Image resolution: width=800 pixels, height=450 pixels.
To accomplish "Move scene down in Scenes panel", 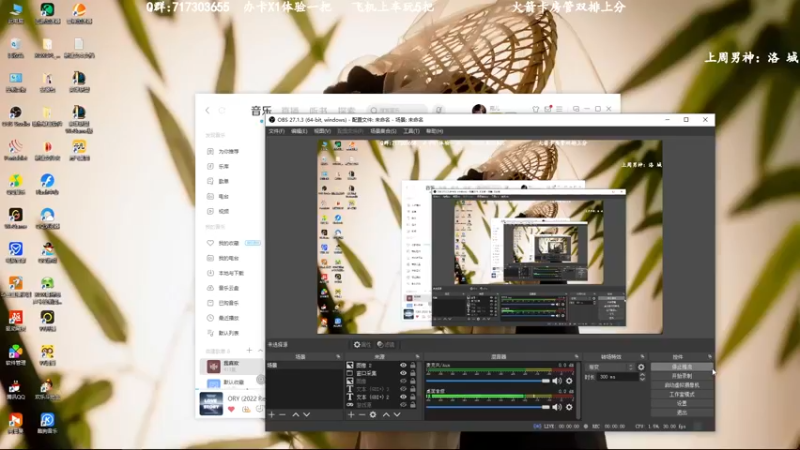I will coord(306,415).
